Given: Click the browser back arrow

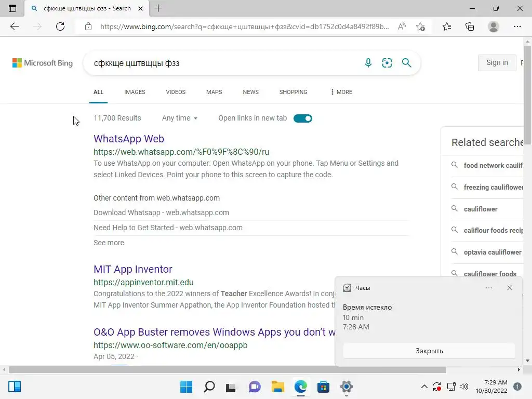Looking at the screenshot, I should (14, 26).
